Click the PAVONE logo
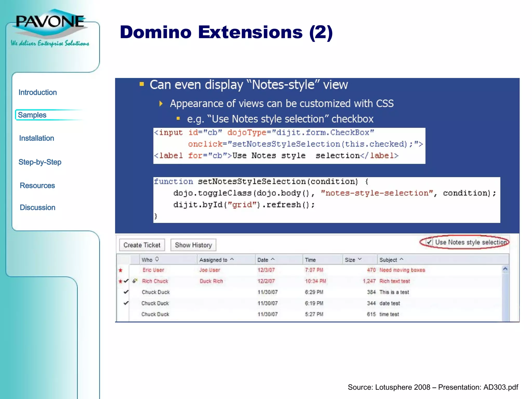This screenshot has height=399, width=532. (50, 23)
